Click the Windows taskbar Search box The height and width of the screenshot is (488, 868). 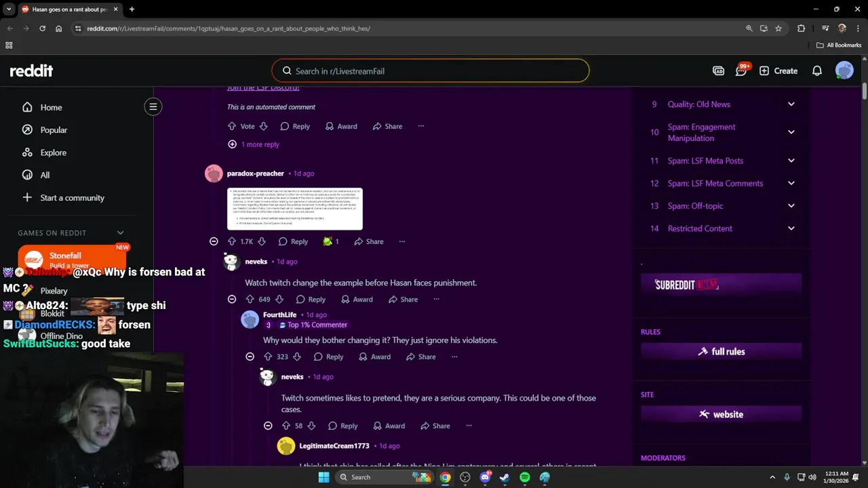click(383, 477)
